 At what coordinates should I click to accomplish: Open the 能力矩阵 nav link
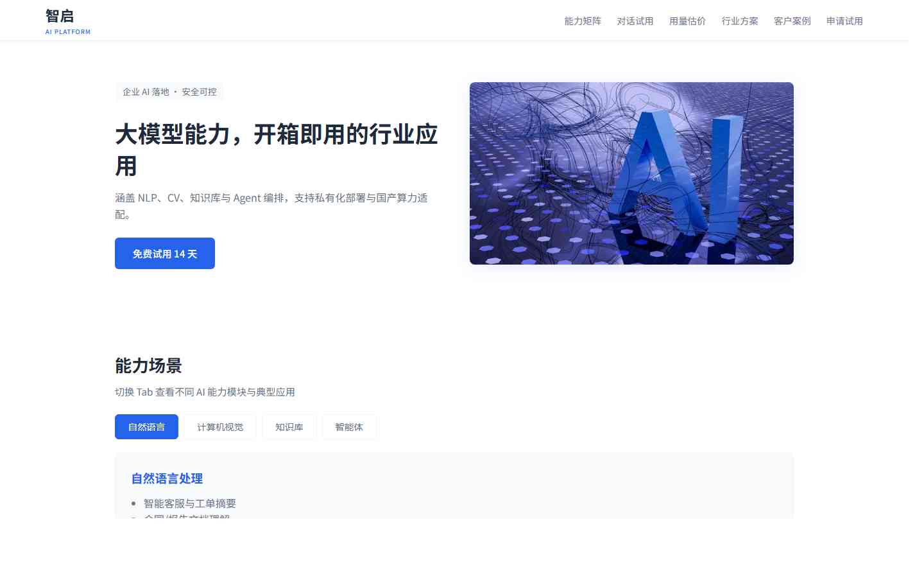583,21
